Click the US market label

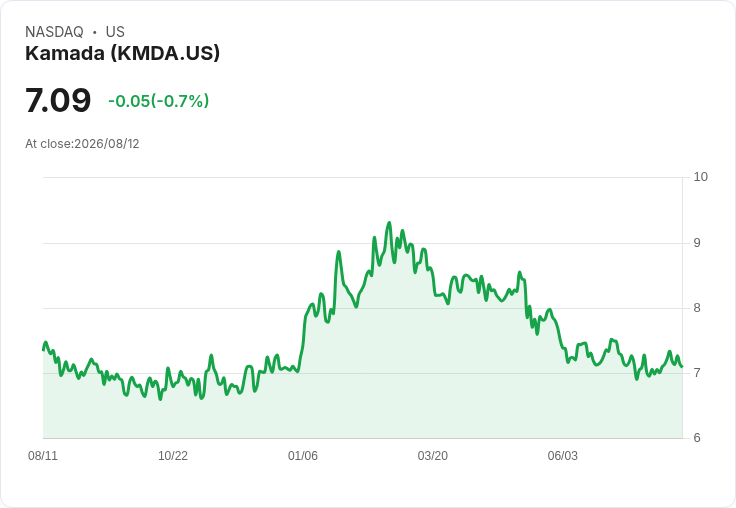[x=115, y=32]
